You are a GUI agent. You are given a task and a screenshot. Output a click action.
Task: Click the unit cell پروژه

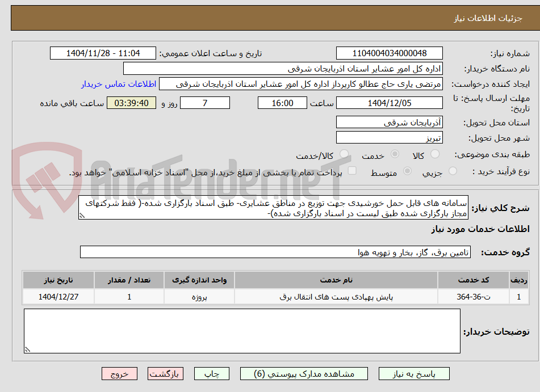pos(199,297)
